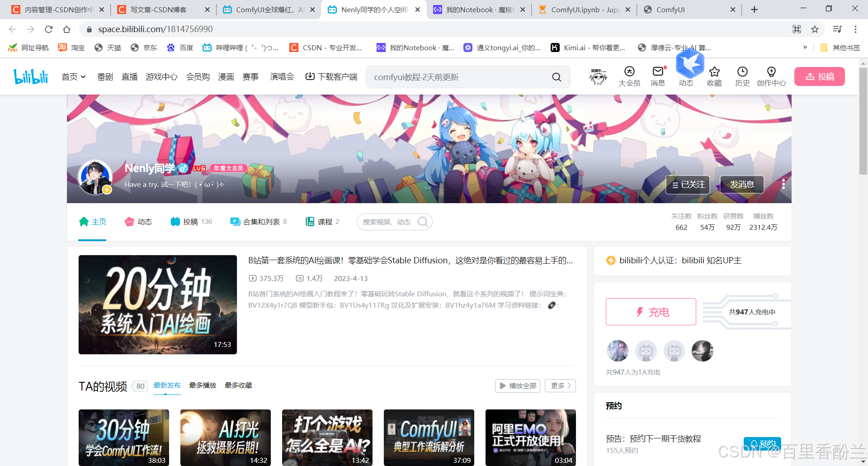Open Chrome three-dot menu
Image resolution: width=868 pixels, height=466 pixels.
coord(855,29)
